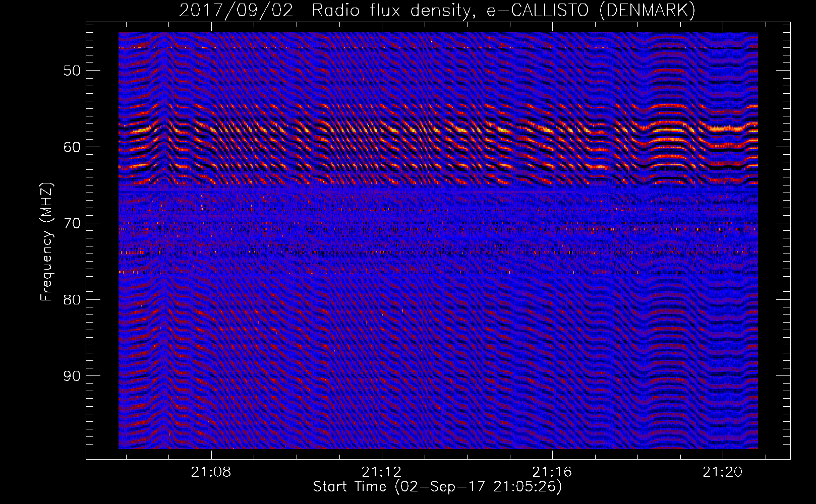Click the 'Start Time (02-Sep-17 21:05:26)' label
Viewport: 816px width, 504px height.
pyautogui.click(x=437, y=487)
